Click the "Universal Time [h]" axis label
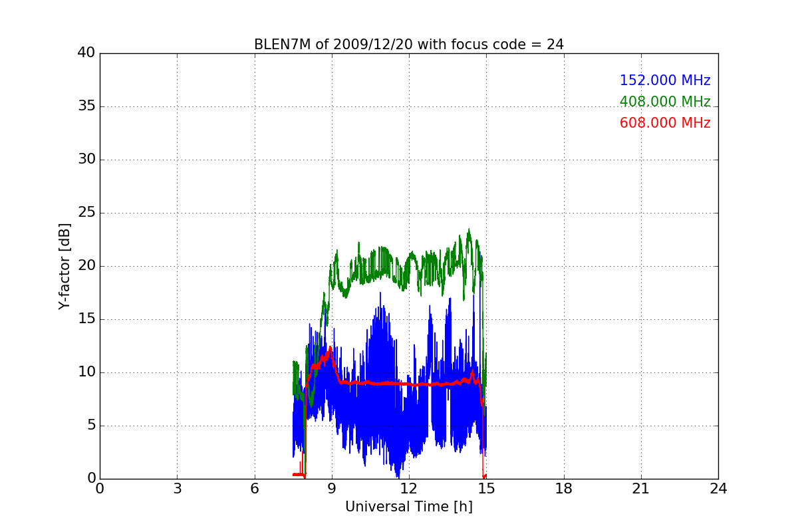798x532 pixels. [409, 507]
